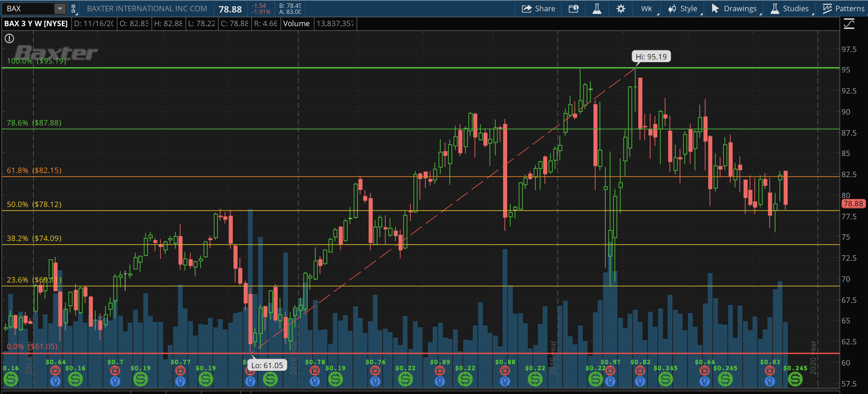
Task: Click the 97.5 price axis label
Action: click(849, 49)
